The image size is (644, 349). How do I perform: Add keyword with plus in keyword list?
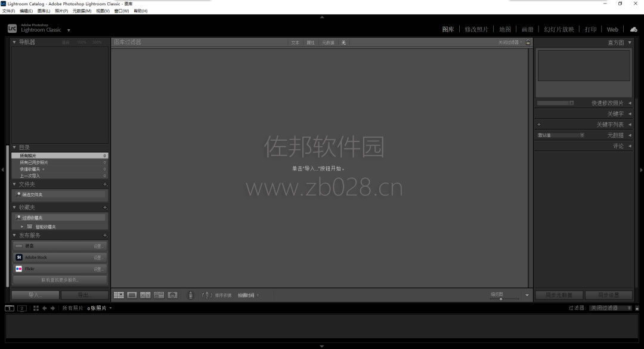tap(539, 125)
